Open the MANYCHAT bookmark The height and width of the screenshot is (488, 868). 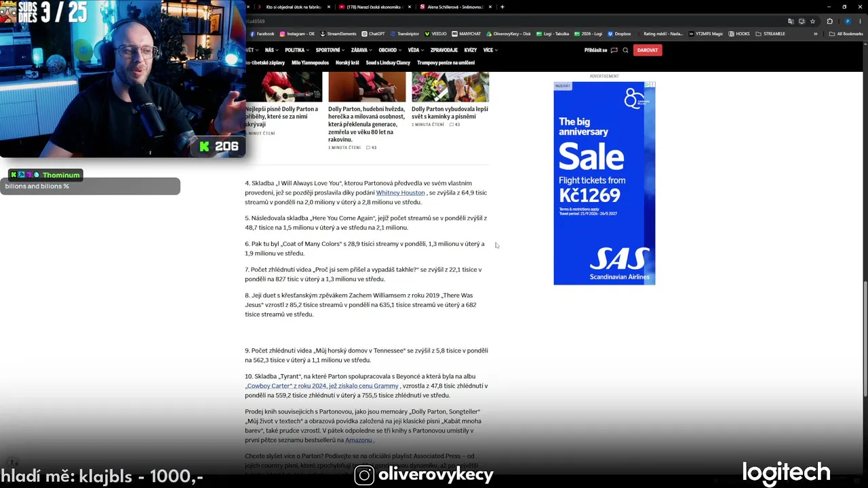pos(467,33)
